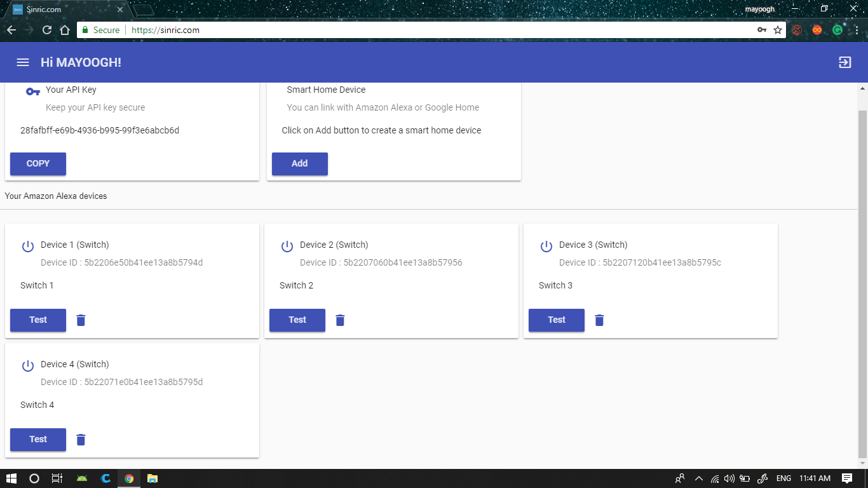Open Task View on the taskbar
Screen dimensions: 868x488
[57, 478]
